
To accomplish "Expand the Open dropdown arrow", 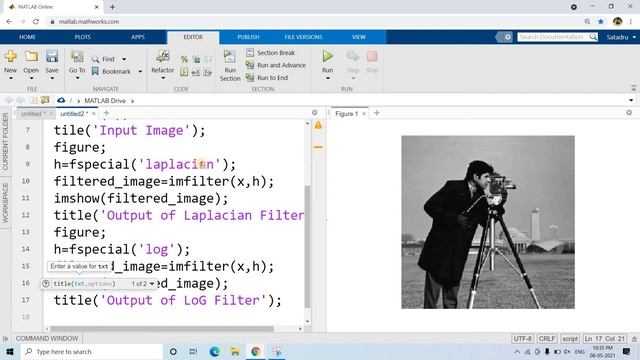I will [x=31, y=78].
